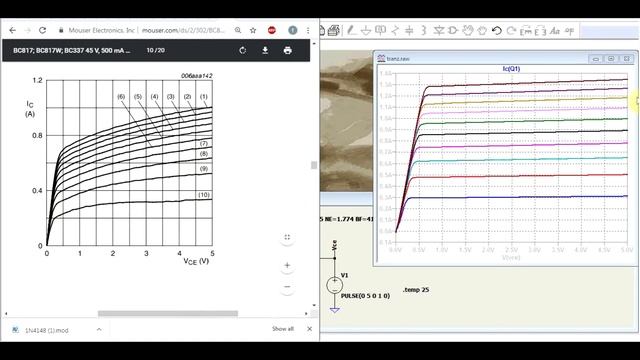Click the trans.raw waveform window title

398,59
